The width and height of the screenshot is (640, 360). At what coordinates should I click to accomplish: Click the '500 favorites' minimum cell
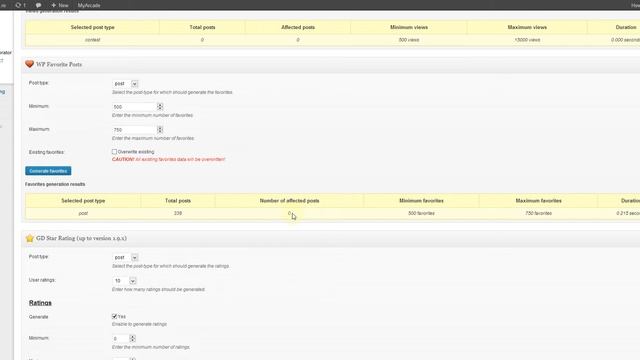click(421, 213)
